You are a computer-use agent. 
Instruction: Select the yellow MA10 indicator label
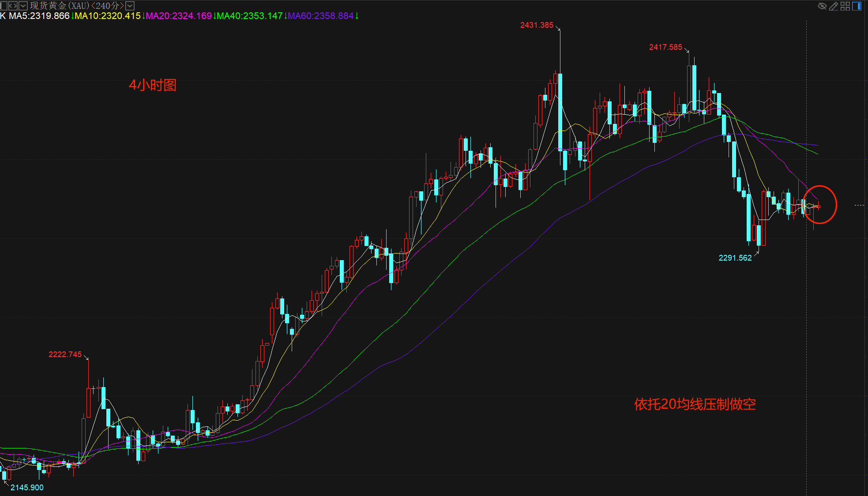107,16
